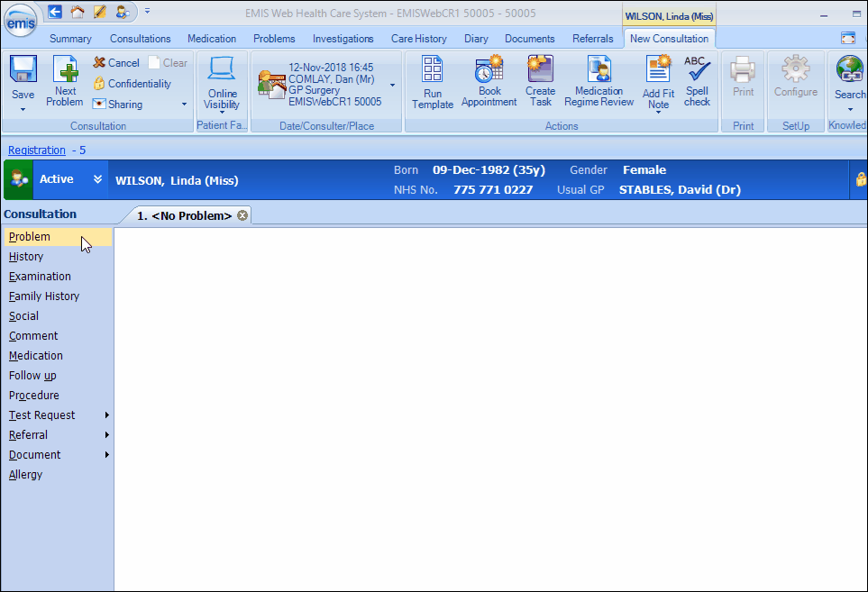Select the New Consultation ribbon tab
The width and height of the screenshot is (868, 592).
click(670, 39)
